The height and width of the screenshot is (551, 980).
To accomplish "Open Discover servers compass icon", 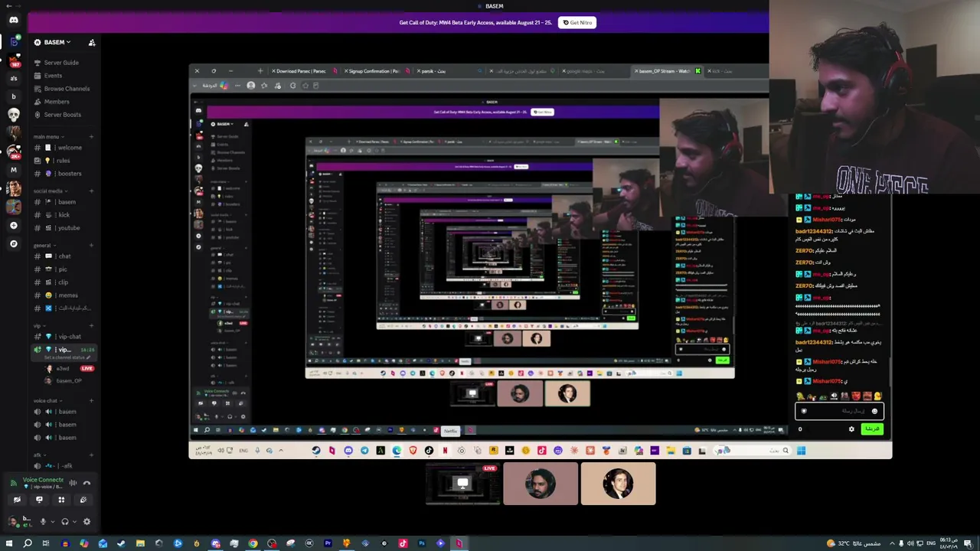I will point(13,244).
